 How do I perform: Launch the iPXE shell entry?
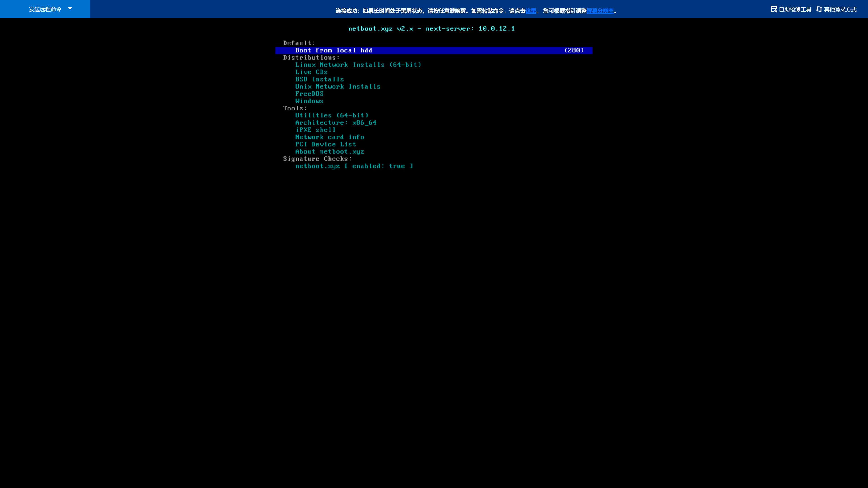pyautogui.click(x=315, y=130)
